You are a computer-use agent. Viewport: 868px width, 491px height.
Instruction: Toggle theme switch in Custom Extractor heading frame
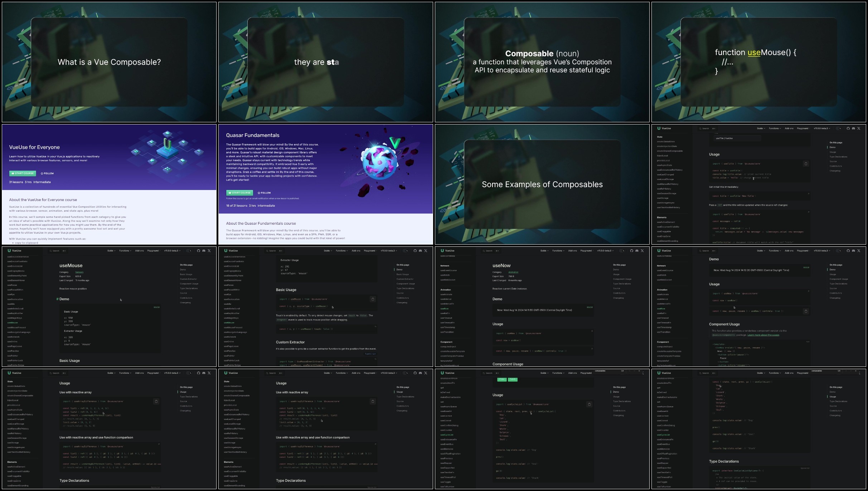(x=406, y=251)
